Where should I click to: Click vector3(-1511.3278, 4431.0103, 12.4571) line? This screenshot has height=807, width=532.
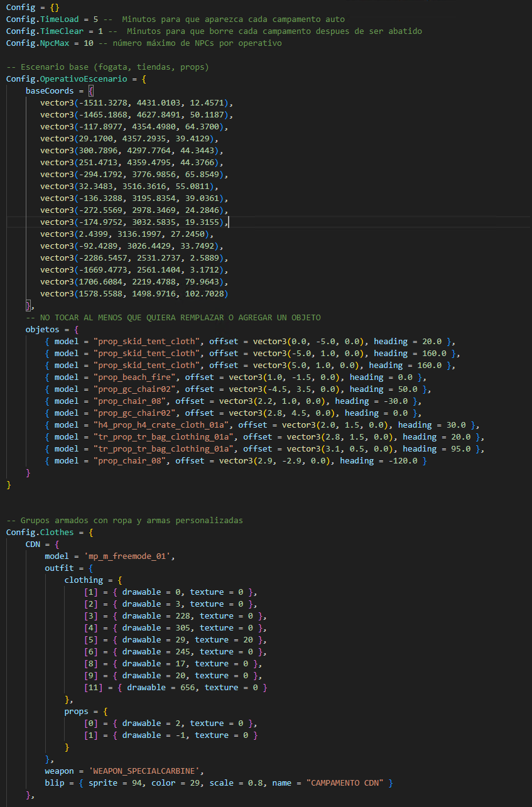[136, 103]
